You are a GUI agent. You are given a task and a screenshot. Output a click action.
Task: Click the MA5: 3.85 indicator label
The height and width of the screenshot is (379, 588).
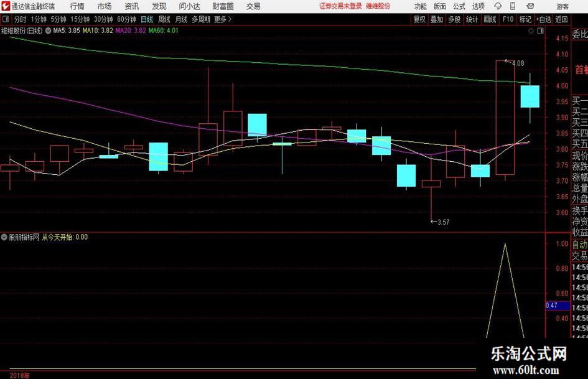pos(67,30)
